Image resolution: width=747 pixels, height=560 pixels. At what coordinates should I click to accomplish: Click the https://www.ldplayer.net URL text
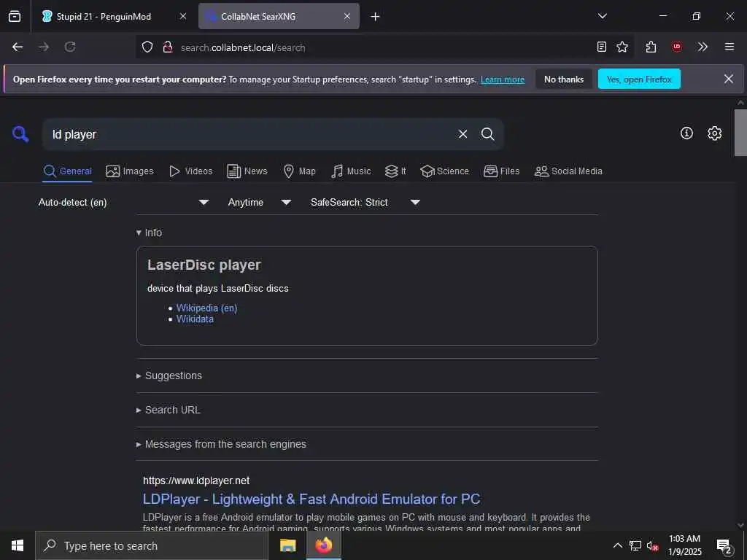(196, 481)
